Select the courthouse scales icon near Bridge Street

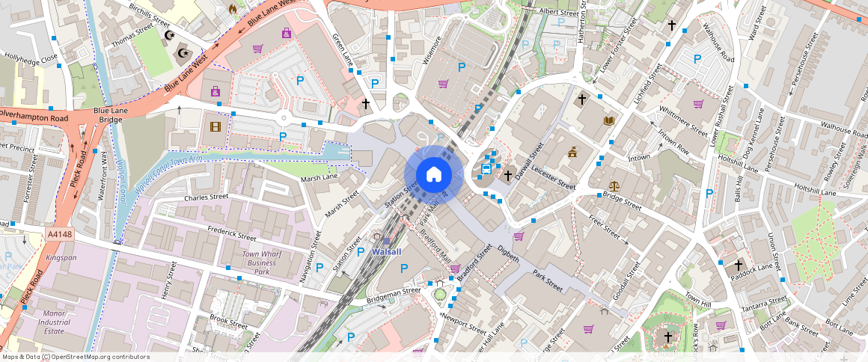(x=614, y=185)
